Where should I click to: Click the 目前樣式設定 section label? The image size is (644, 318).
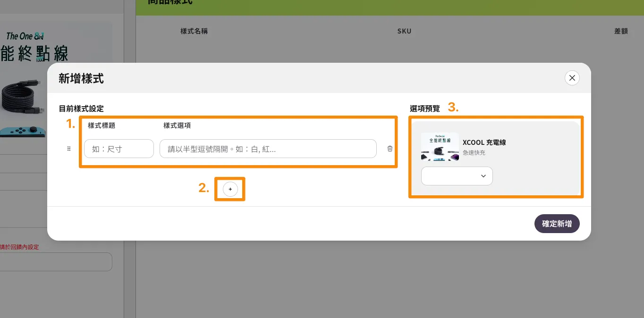81,109
